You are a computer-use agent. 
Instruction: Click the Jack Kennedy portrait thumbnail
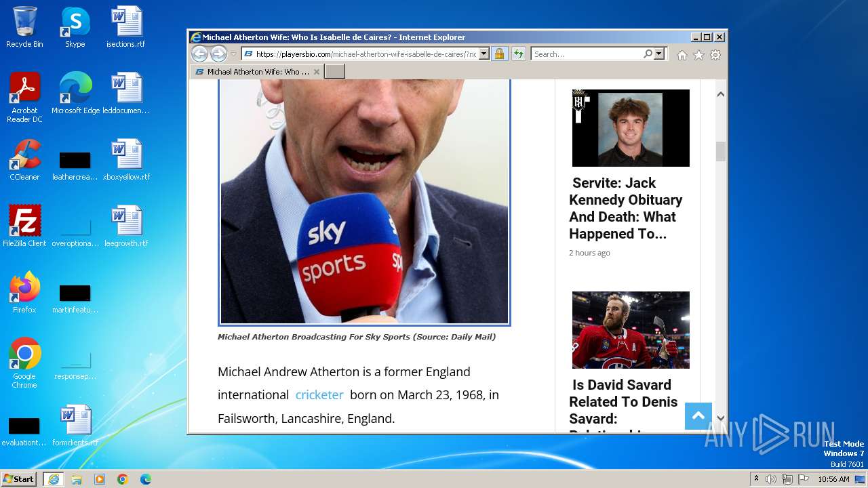point(631,128)
